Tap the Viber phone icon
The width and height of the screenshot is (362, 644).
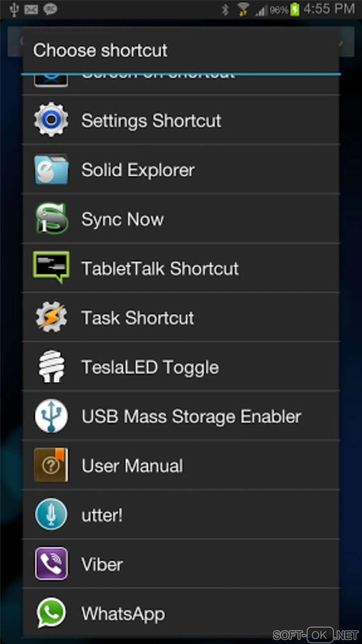(x=51, y=564)
